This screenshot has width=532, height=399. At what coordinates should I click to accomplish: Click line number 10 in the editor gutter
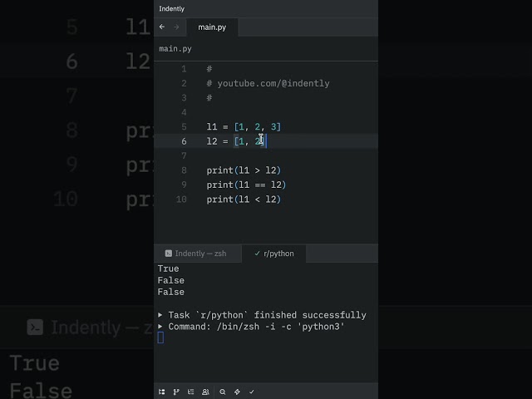click(x=181, y=199)
